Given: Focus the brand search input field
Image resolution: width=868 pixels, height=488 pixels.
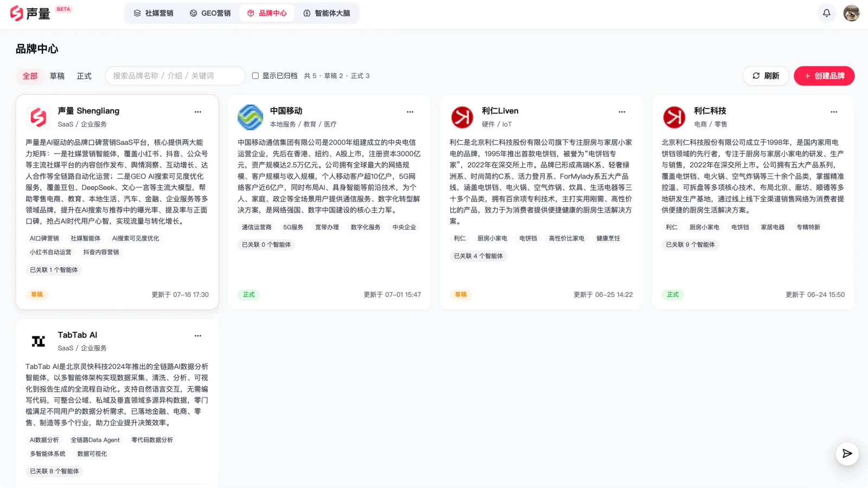Looking at the screenshot, I should point(175,76).
